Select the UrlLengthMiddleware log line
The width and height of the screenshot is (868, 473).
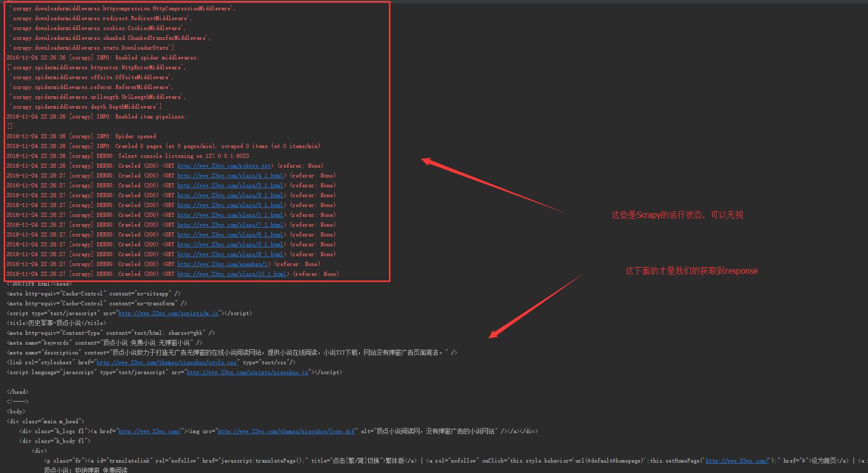click(x=97, y=97)
